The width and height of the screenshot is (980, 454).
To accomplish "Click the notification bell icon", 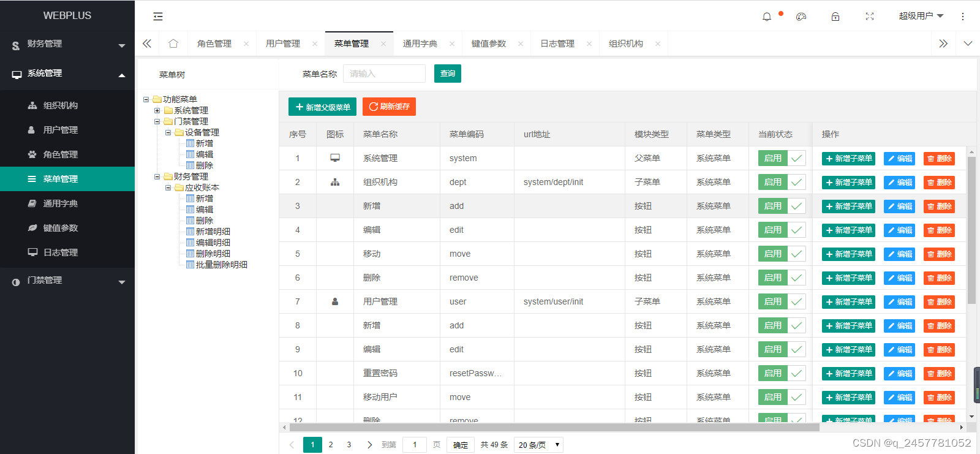I will tap(767, 17).
